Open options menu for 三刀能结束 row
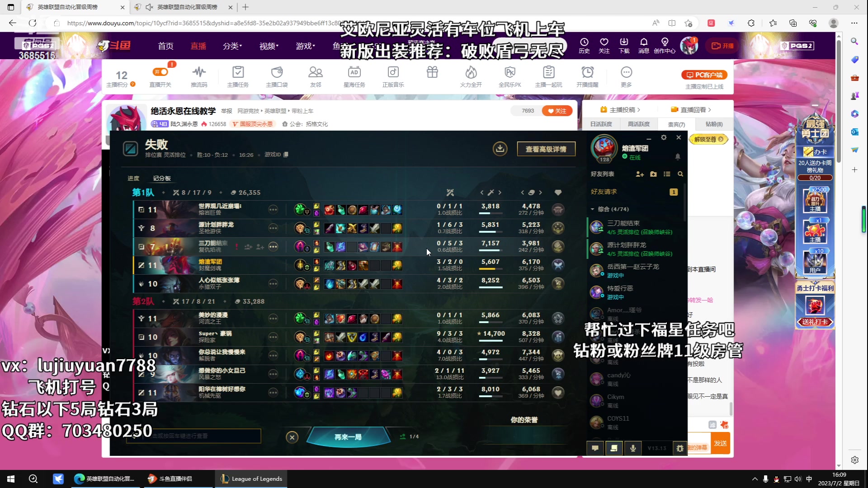 [273, 247]
